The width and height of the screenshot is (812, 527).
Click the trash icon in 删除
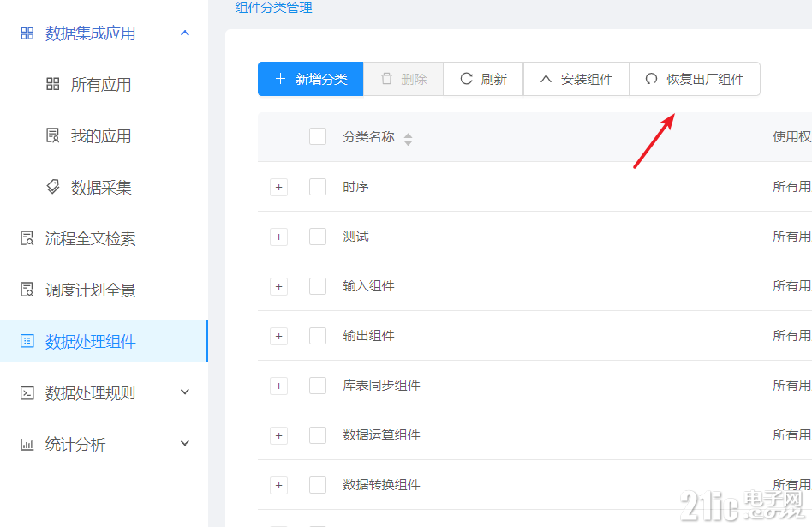(386, 79)
